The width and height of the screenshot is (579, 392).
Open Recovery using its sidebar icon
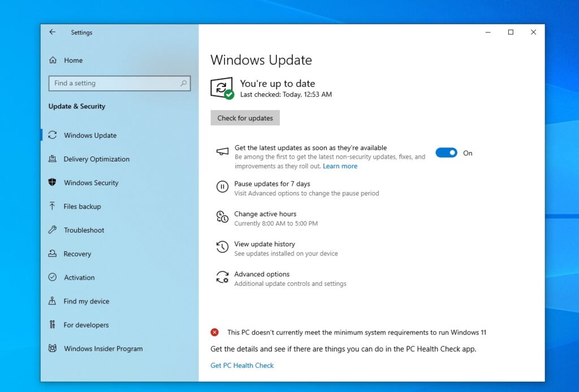[53, 254]
